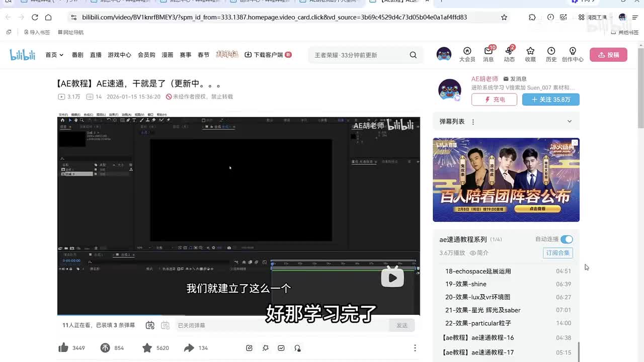
Task: Bookmark page with address bar star
Action: [504, 17]
